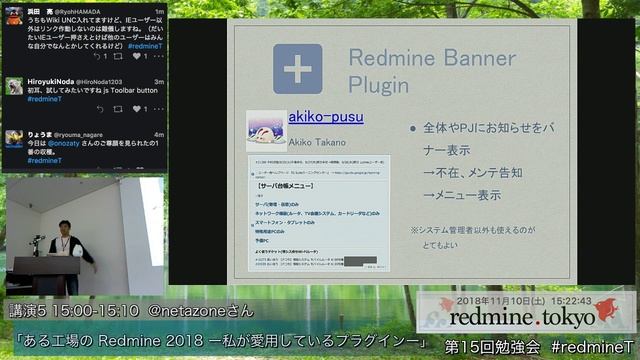640x360 pixels.
Task: Click the @ryouma_nagare handle
Action: [78, 135]
